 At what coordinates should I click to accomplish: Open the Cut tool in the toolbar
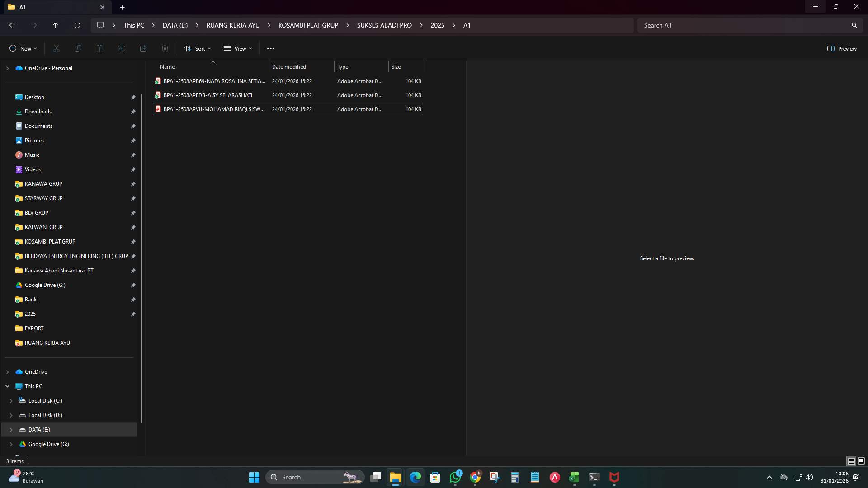pyautogui.click(x=56, y=48)
